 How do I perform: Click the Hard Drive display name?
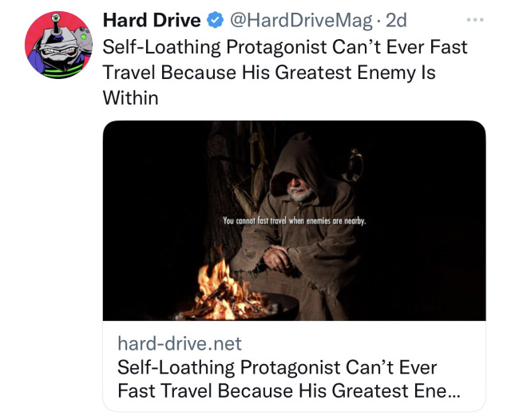[152, 20]
